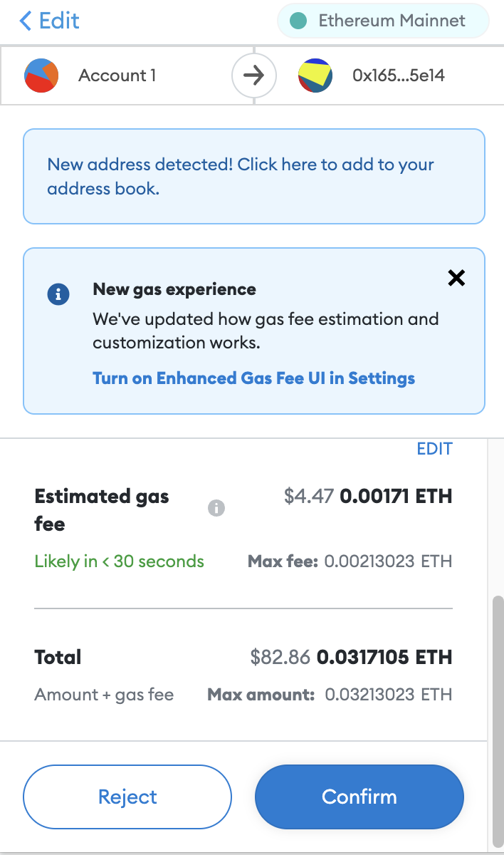The image size is (504, 855).
Task: Click EDIT to adjust the gas fee
Action: click(434, 448)
